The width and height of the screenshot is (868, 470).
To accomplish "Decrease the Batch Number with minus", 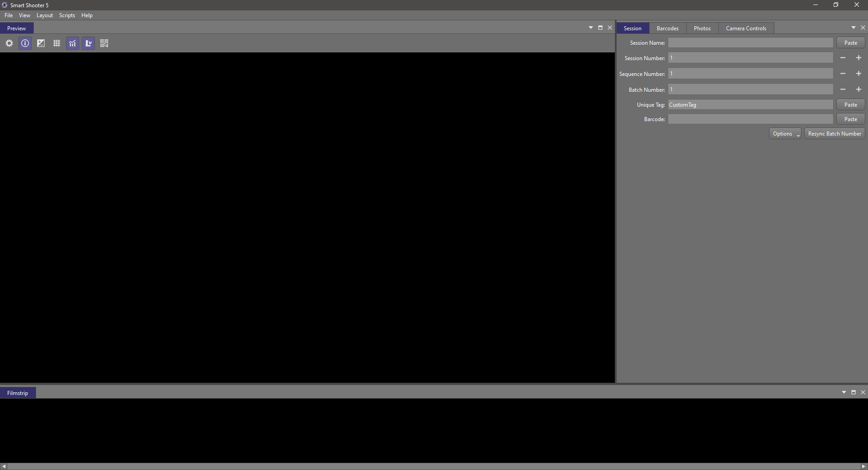I will click(x=843, y=89).
